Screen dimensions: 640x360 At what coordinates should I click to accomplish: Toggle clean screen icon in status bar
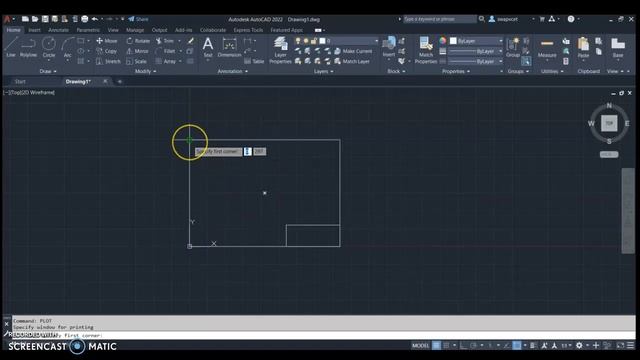620,345
